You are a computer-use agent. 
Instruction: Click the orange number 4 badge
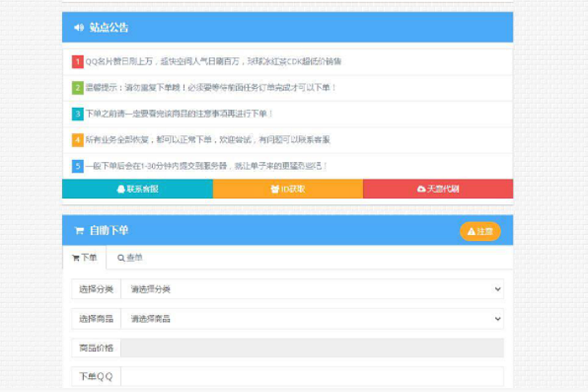[78, 140]
